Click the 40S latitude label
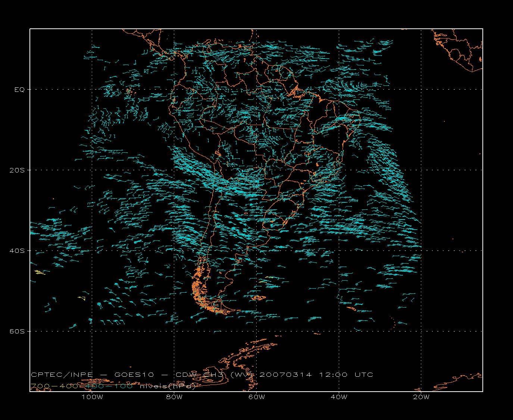Viewport: 513px width, 420px height. pyautogui.click(x=17, y=251)
